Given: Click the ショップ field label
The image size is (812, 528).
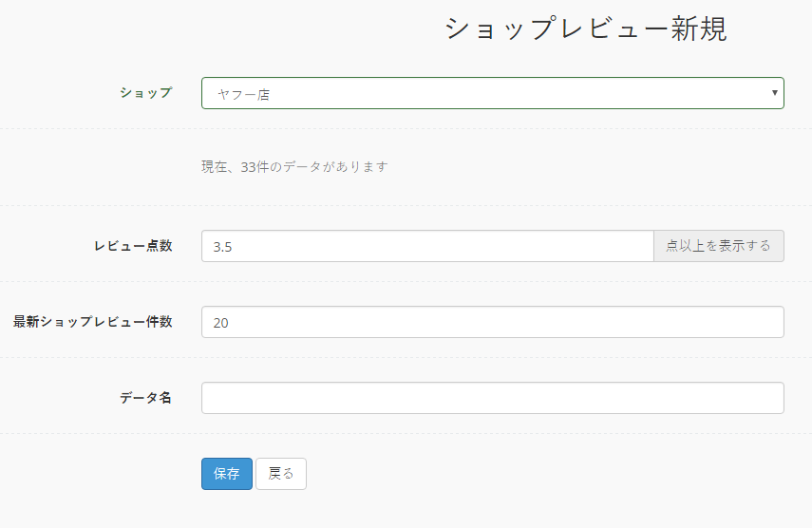Looking at the screenshot, I should 146,93.
